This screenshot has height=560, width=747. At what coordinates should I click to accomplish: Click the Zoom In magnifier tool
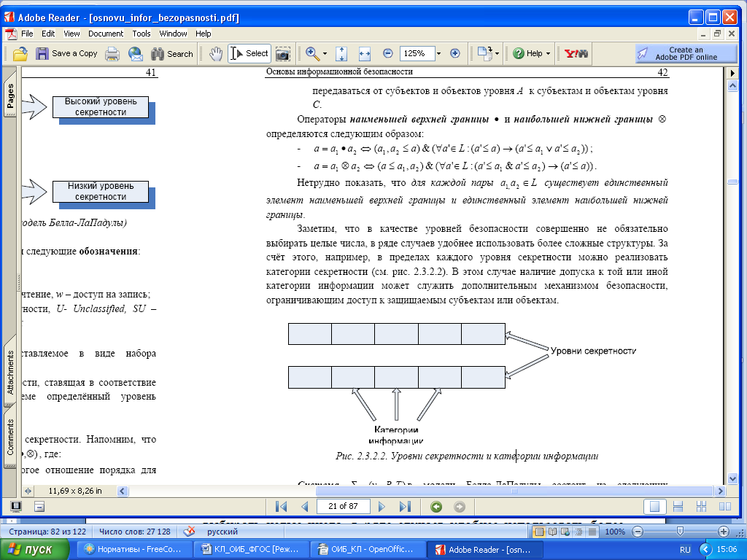(x=312, y=54)
